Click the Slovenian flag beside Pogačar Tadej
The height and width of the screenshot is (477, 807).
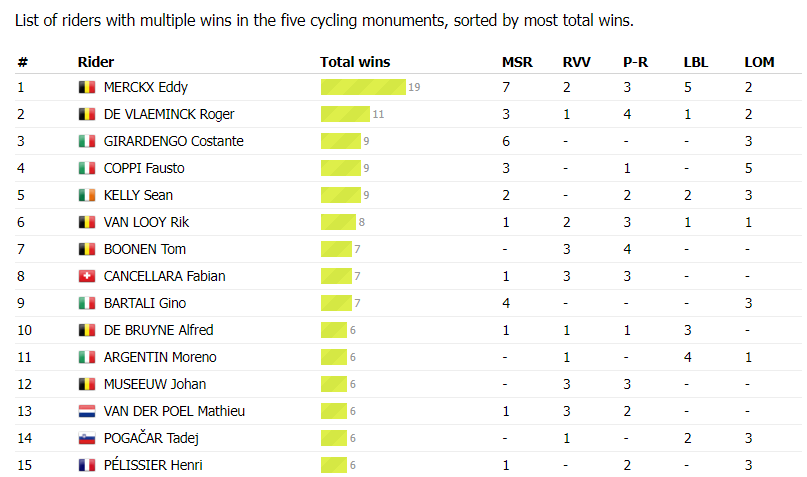pos(86,438)
